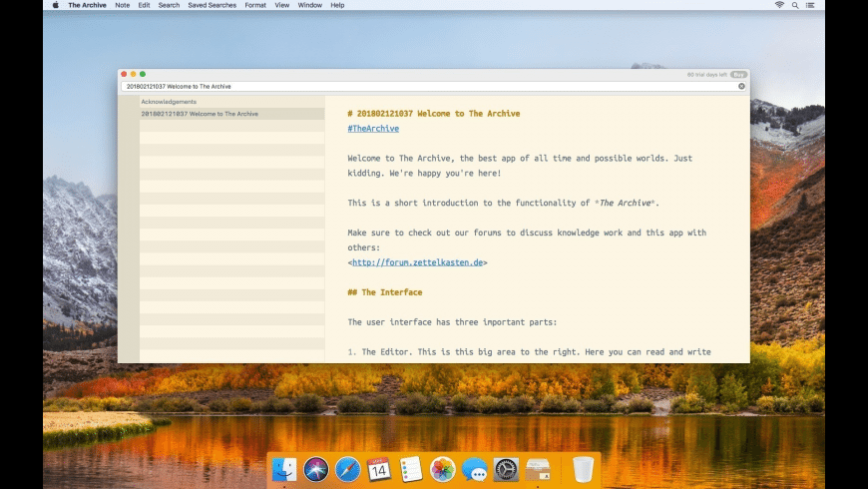This screenshot has width=868, height=489.
Task: Open Reminders from the Dock
Action: pyautogui.click(x=411, y=469)
